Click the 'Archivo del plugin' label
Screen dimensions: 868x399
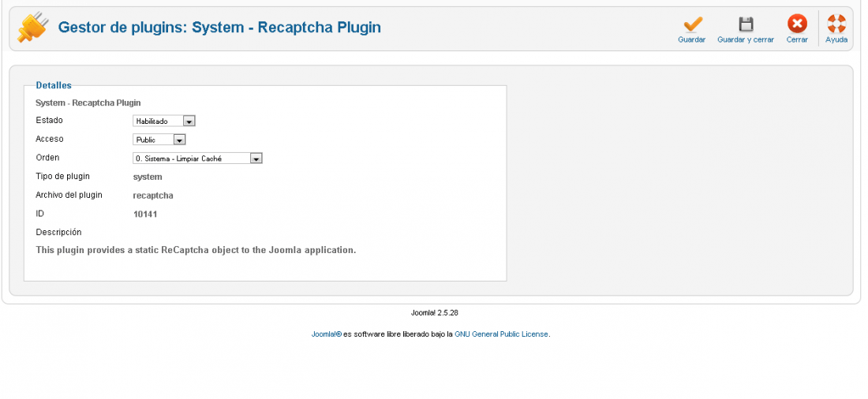(69, 196)
